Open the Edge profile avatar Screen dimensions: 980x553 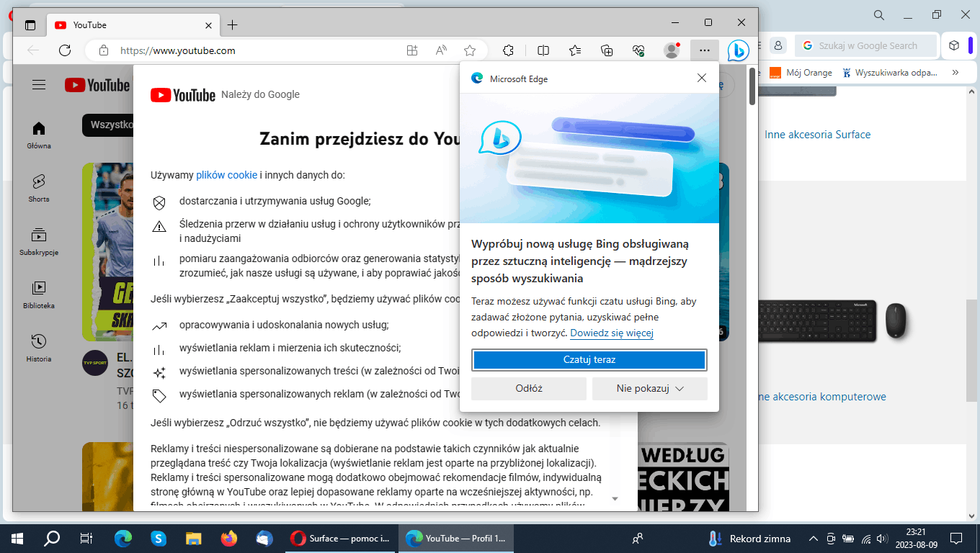pos(672,50)
